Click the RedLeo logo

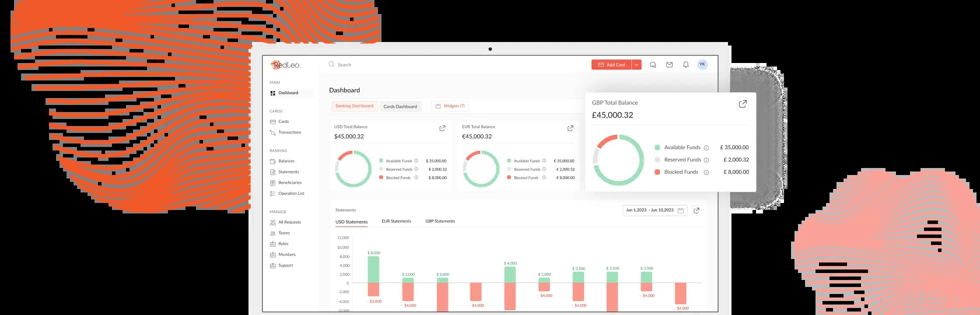click(285, 65)
